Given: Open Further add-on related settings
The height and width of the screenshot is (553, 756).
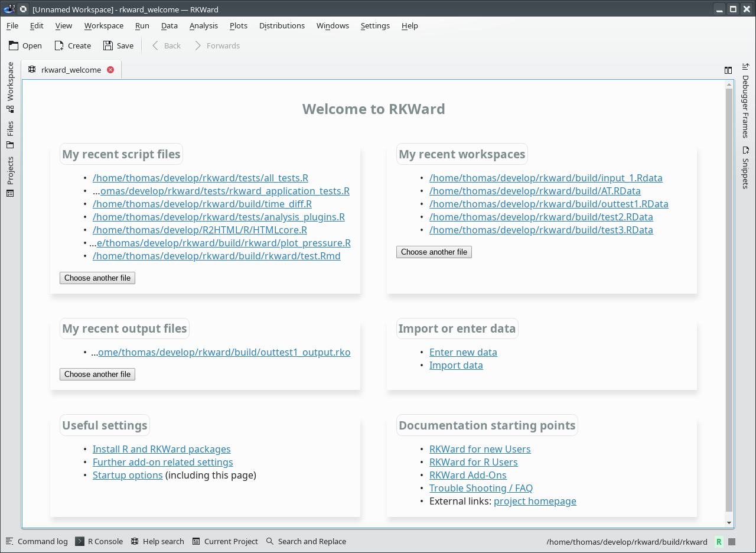Looking at the screenshot, I should coord(163,462).
